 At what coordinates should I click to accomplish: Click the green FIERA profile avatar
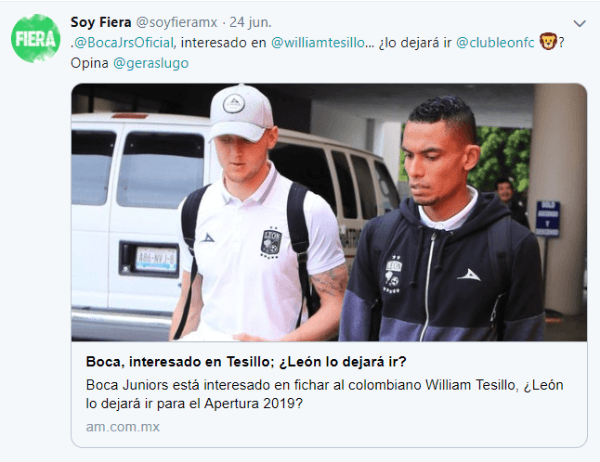[36, 39]
